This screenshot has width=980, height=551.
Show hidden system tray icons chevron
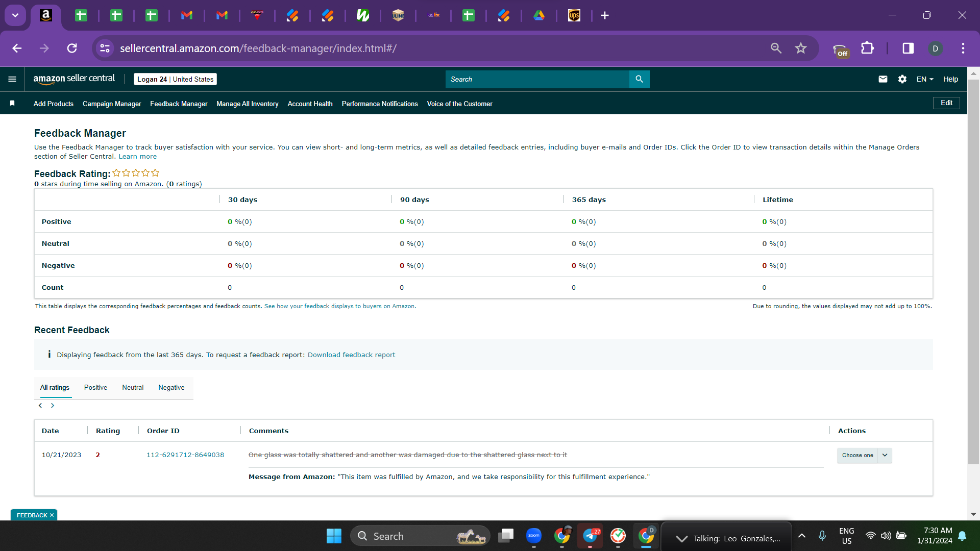[802, 536]
